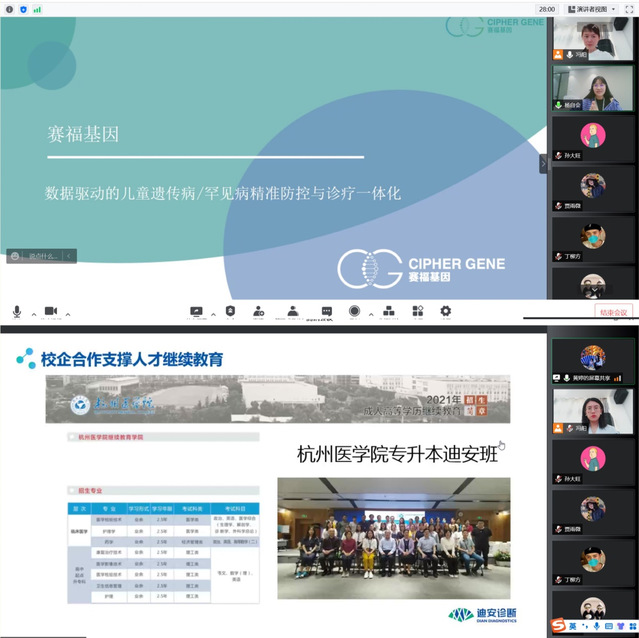Screen dimensions: 639x638
Task: Click muted mic icon beside upper 孙大旺
Action: point(558,156)
